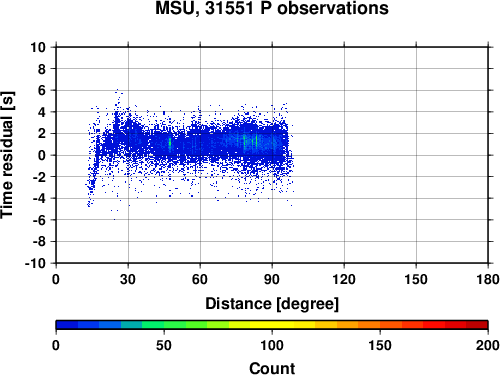
Task: Click the x-axis tick label 30
Action: (x=128, y=279)
